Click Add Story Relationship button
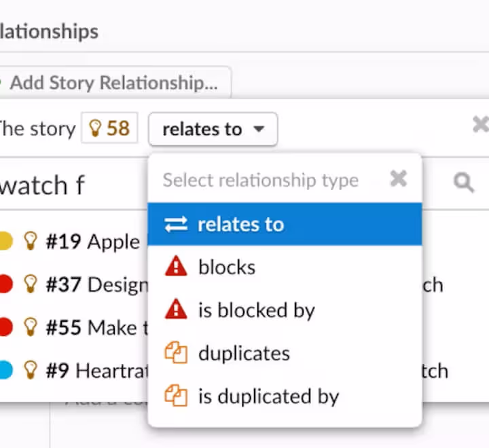Image resolution: width=489 pixels, height=448 pixels. 114,83
